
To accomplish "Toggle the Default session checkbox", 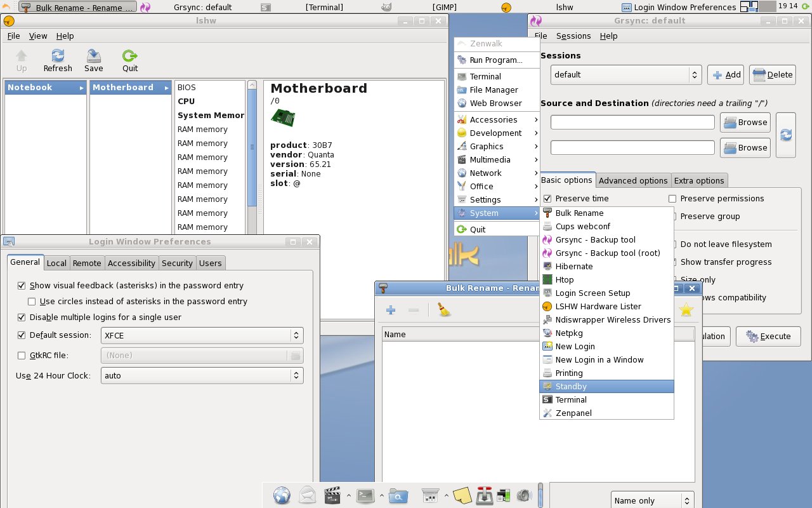I will pyautogui.click(x=22, y=335).
